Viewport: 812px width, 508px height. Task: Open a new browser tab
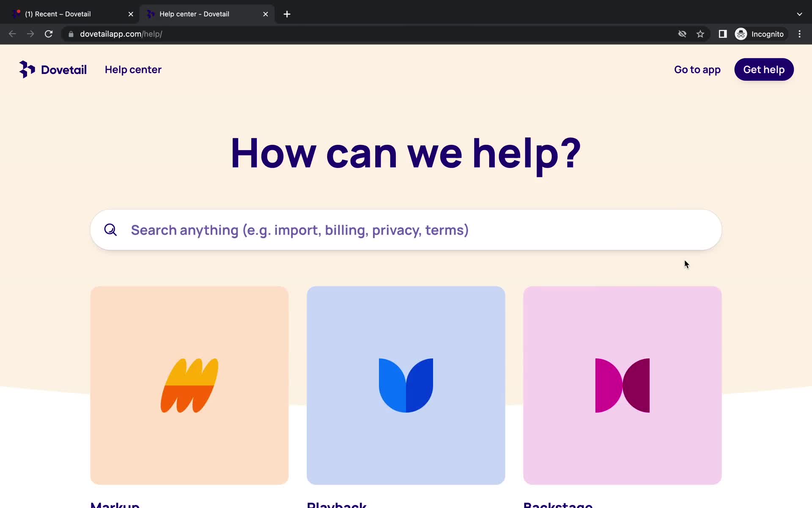(x=287, y=14)
